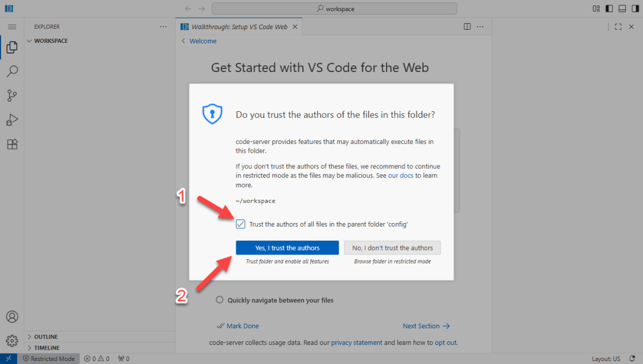Screen dimensions: 643x364
Task: Expand the TIMELINE section
Action: point(46,347)
